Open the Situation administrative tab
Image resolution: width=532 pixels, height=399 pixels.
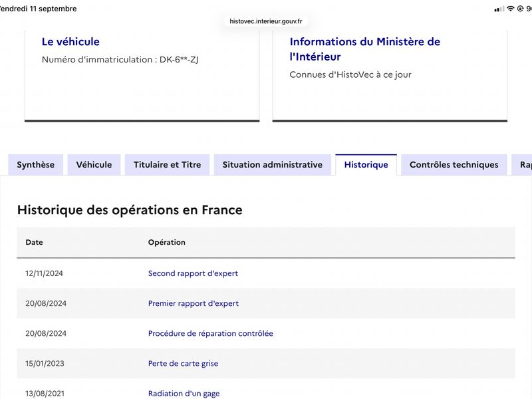[273, 165]
